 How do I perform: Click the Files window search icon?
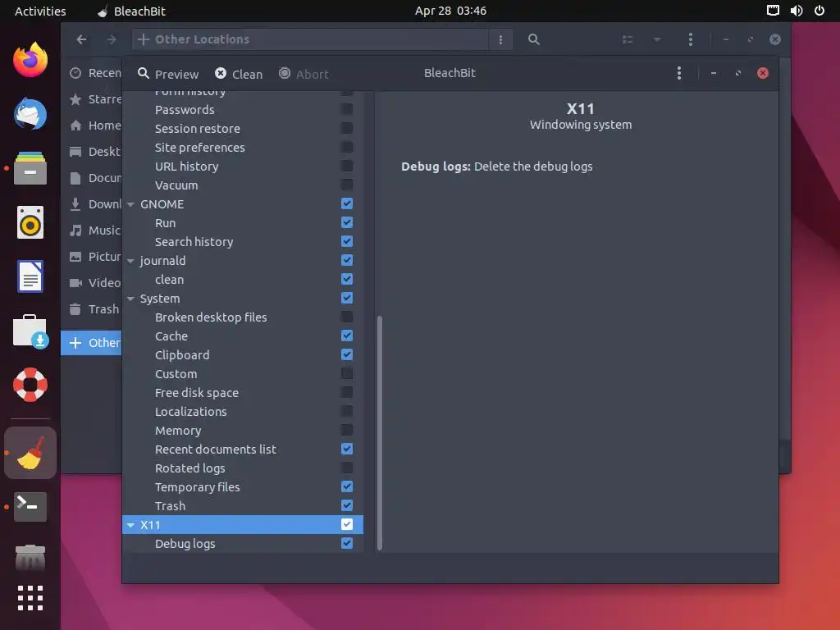[533, 39]
